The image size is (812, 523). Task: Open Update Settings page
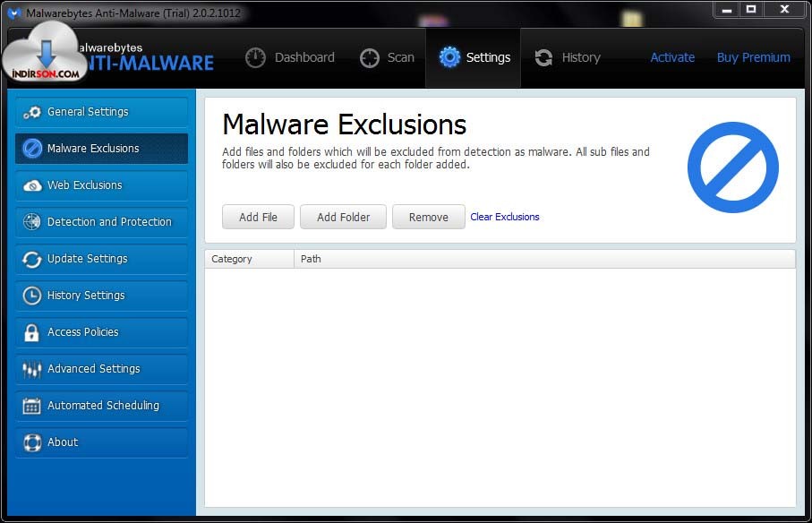pos(101,259)
